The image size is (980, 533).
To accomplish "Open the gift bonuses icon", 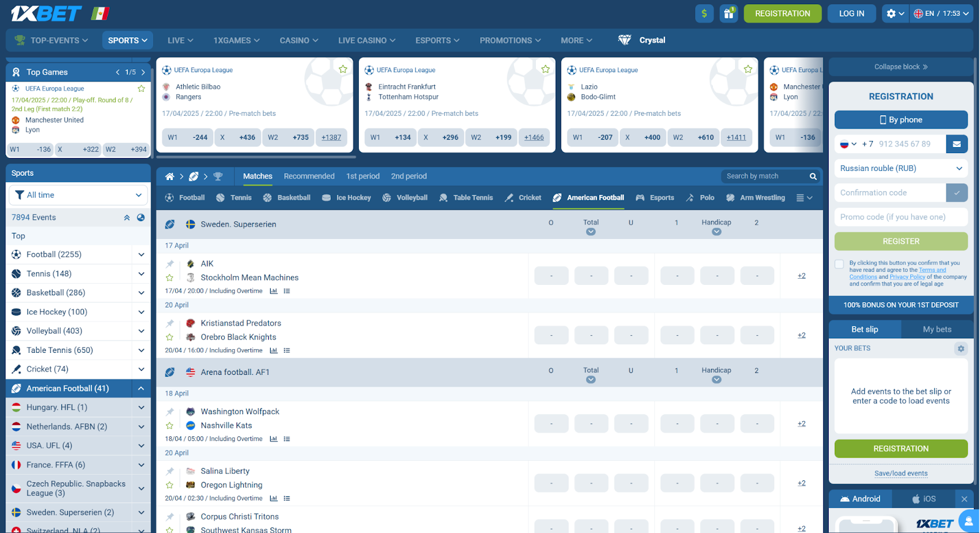I will click(x=728, y=13).
